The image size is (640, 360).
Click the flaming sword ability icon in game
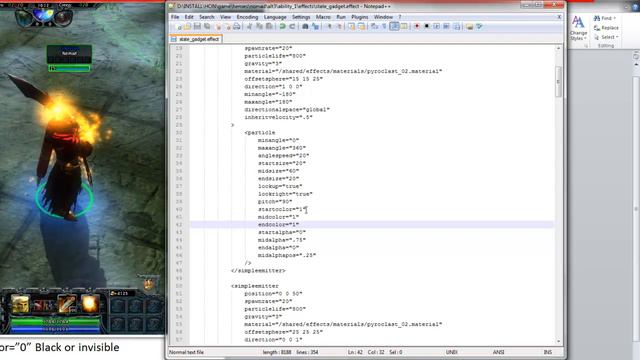[67, 304]
